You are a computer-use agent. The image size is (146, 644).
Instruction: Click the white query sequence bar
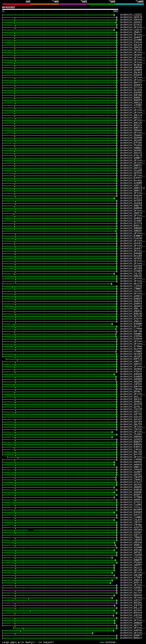tap(60, 9)
